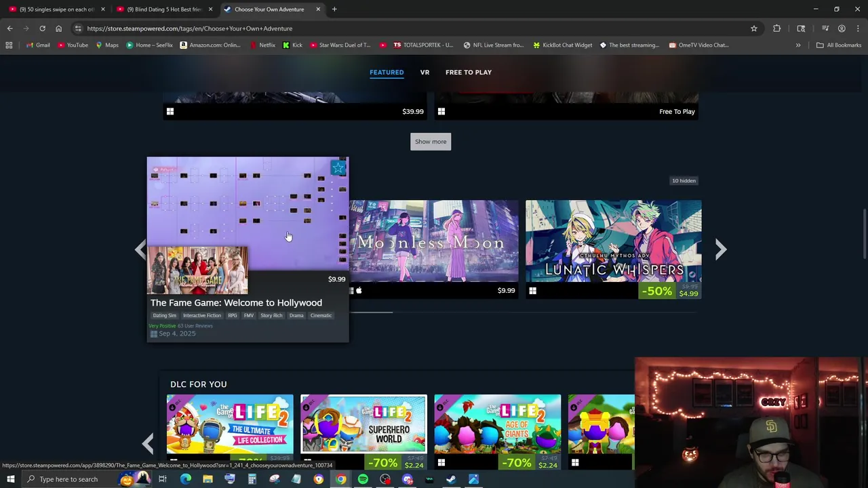The image size is (868, 488).
Task: Open a new browser tab
Action: coord(334,9)
